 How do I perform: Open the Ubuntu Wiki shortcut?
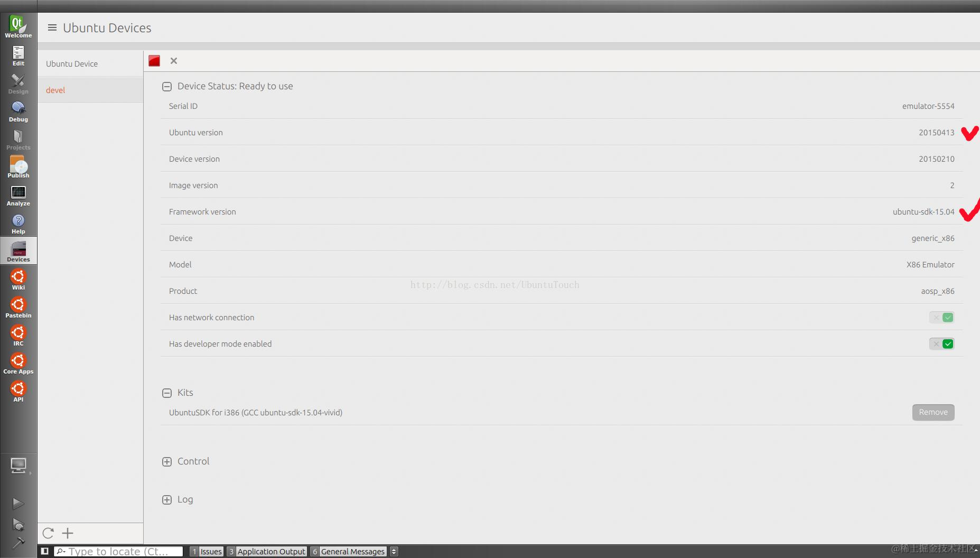pos(18,280)
